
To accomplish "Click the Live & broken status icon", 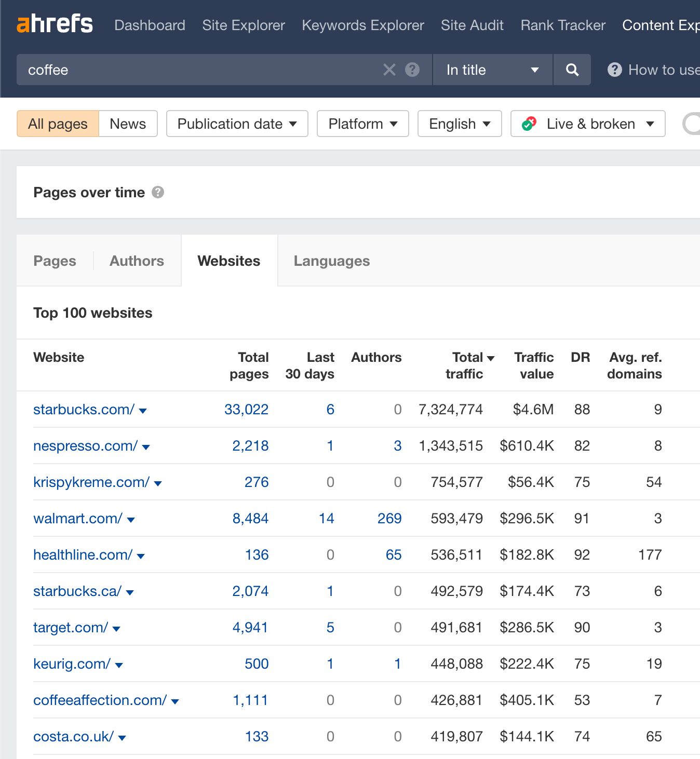I will point(529,124).
